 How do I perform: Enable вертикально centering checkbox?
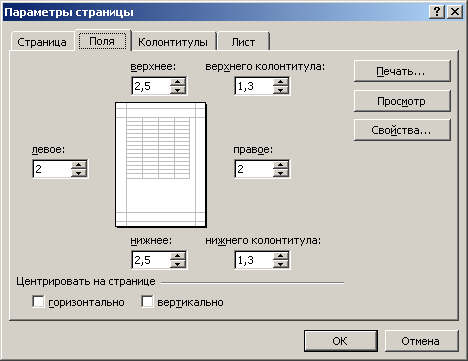coord(147,302)
